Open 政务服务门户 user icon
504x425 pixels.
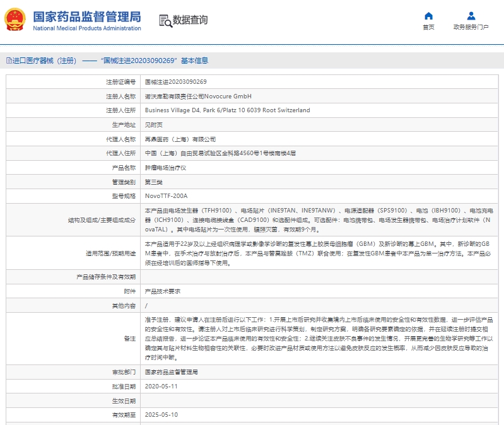pos(471,16)
